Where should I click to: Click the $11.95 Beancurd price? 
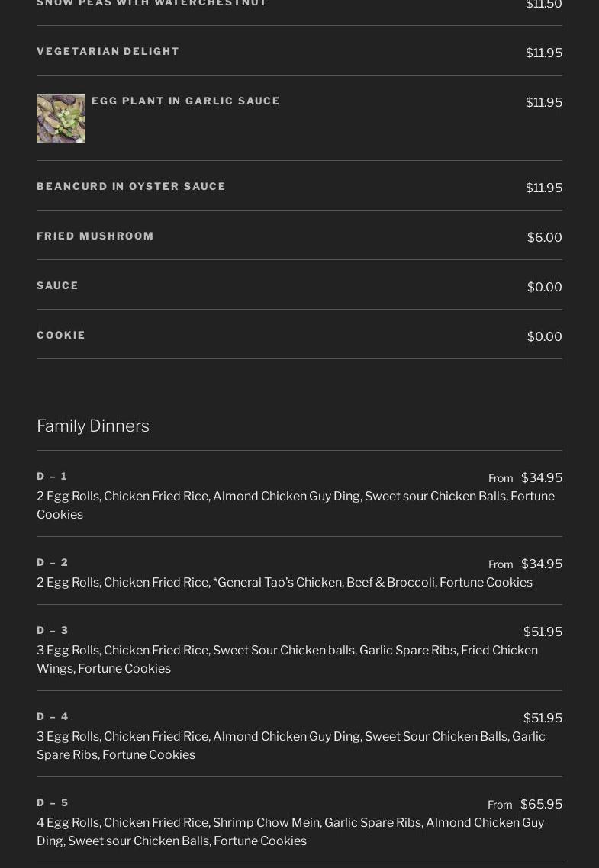point(543,188)
